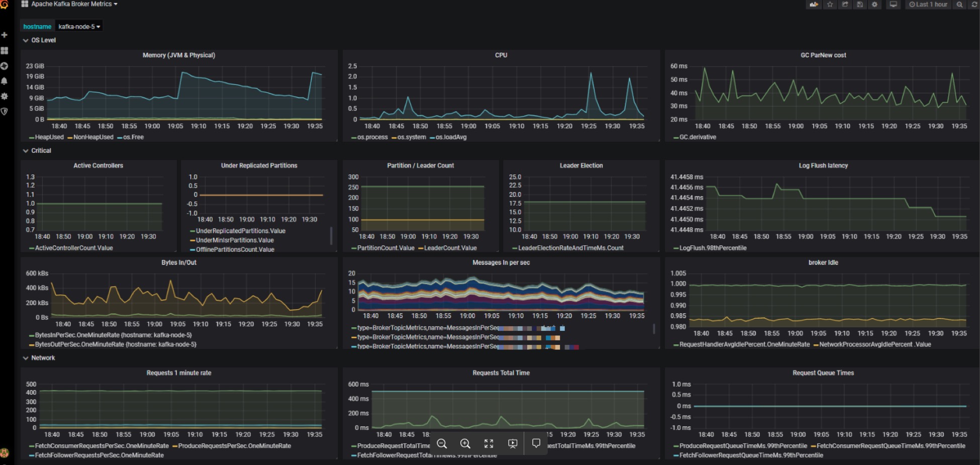Collapse the OS Level row
The width and height of the screenshot is (980, 465).
(x=40, y=40)
